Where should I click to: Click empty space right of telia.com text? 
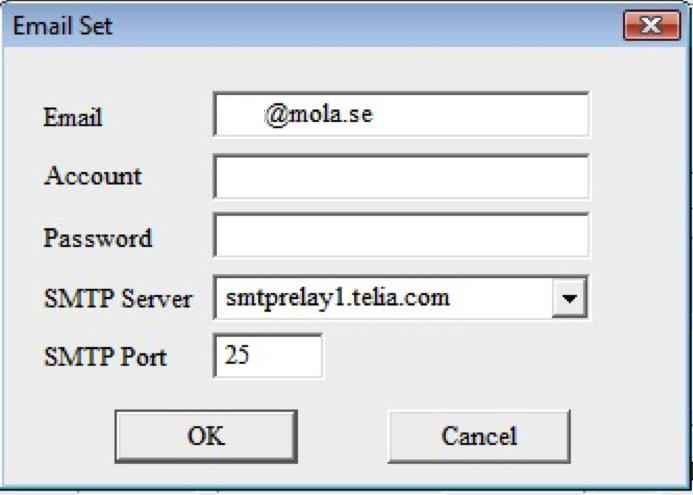click(501, 297)
